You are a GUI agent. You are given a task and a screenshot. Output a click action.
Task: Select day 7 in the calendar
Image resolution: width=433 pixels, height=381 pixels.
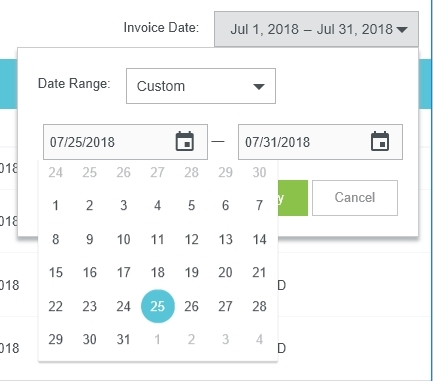(x=259, y=205)
